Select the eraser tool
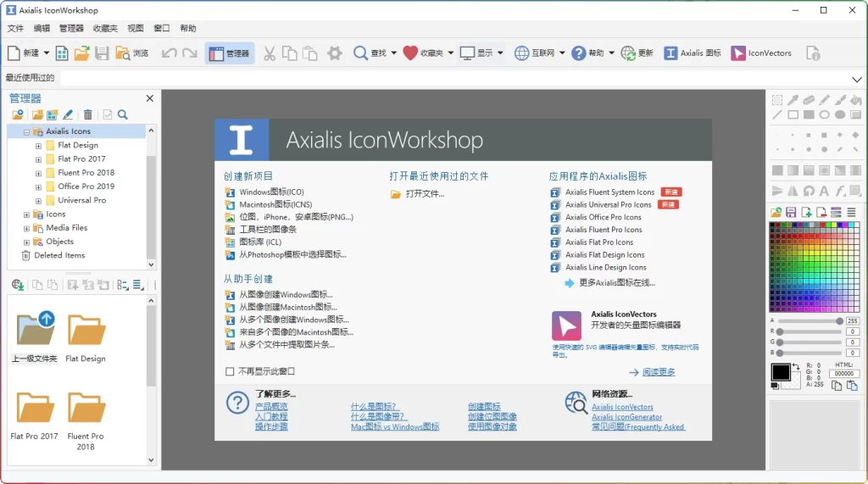Image resolution: width=868 pixels, height=484 pixels. [809, 100]
